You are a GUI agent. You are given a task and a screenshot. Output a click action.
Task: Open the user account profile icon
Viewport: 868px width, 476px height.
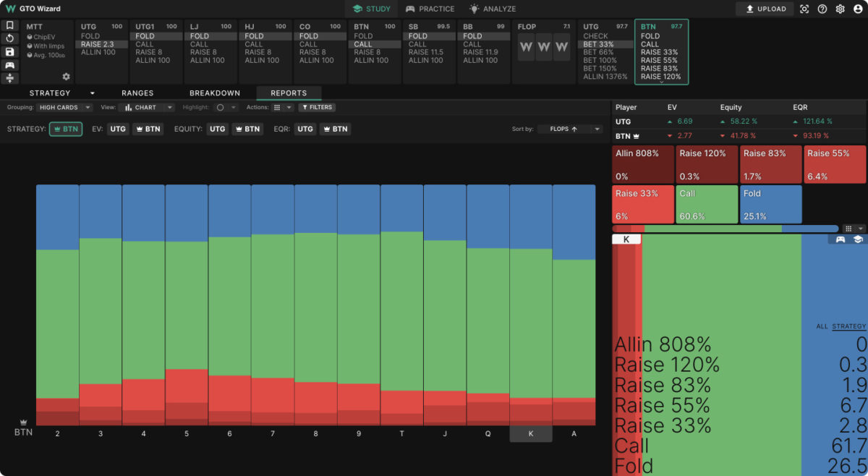click(857, 9)
